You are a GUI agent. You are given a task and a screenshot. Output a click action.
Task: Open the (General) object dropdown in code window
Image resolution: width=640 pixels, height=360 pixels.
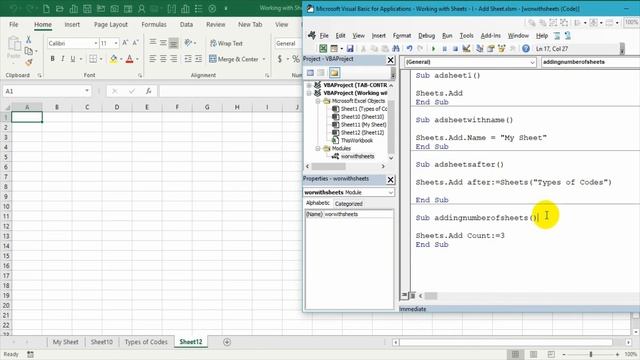532,62
